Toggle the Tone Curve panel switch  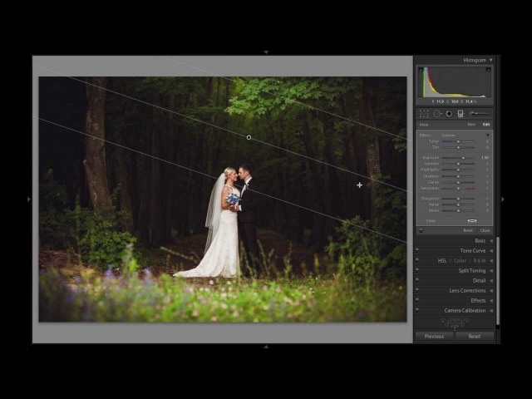point(417,249)
